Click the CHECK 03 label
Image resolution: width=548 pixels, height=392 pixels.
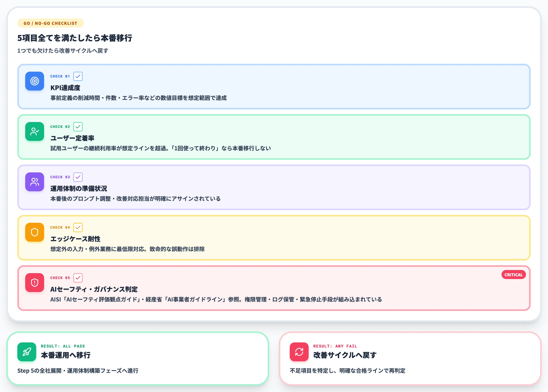coord(60,177)
